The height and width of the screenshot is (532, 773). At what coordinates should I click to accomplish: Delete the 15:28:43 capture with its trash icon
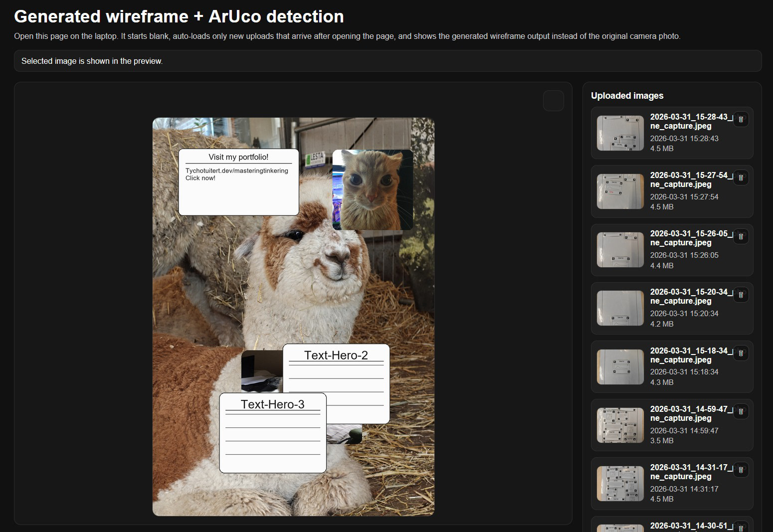click(x=741, y=119)
